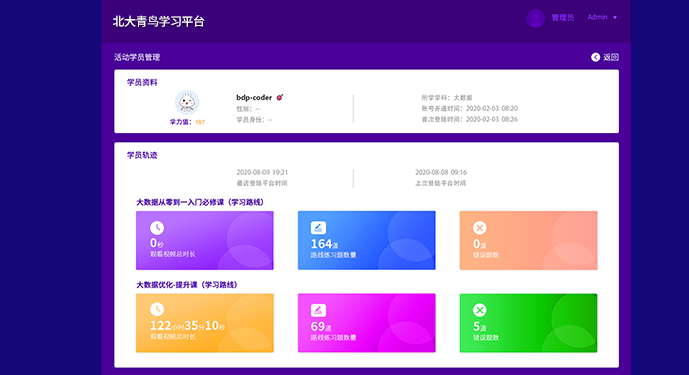The height and width of the screenshot is (375, 689).
Task: Click the 返回 link
Action: click(611, 57)
